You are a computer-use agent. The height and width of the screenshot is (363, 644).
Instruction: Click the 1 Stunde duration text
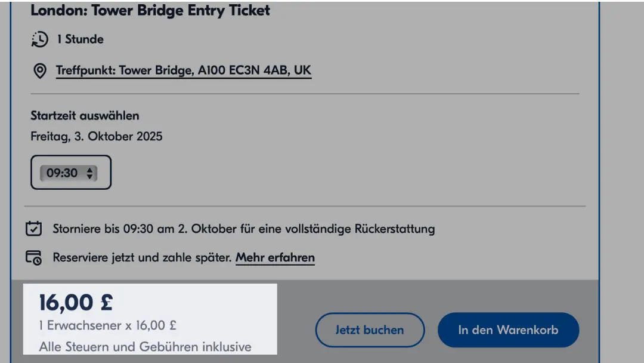[x=80, y=39]
